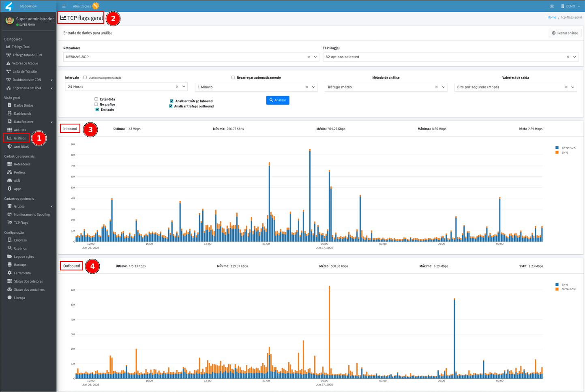Screen dimensions: 585x392
Task: Click tallest blue bar in Inbound chart
Action: click(310, 196)
